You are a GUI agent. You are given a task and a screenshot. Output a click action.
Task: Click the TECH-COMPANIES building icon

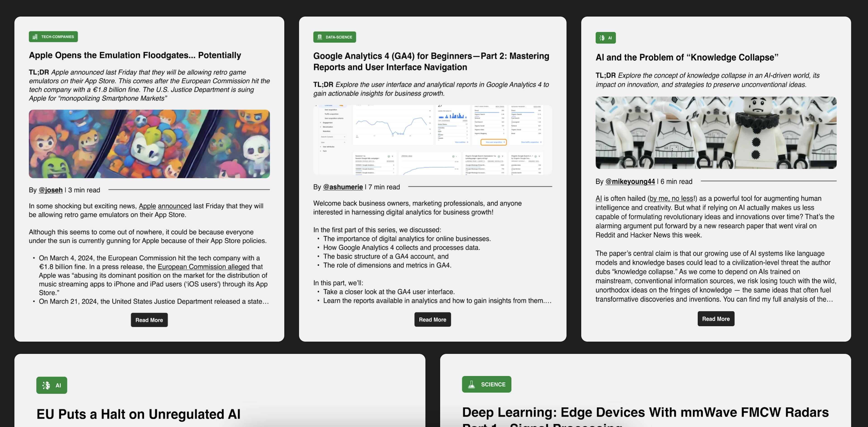35,37
